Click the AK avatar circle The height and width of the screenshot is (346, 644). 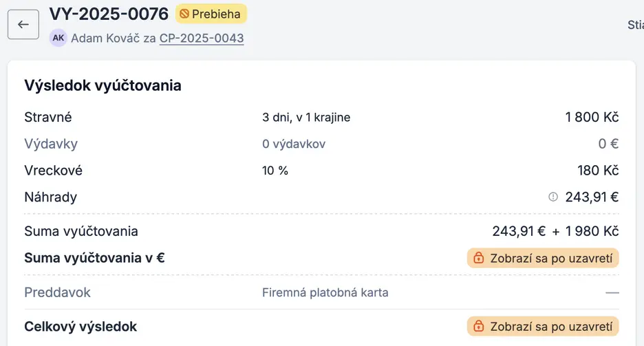[x=58, y=39]
